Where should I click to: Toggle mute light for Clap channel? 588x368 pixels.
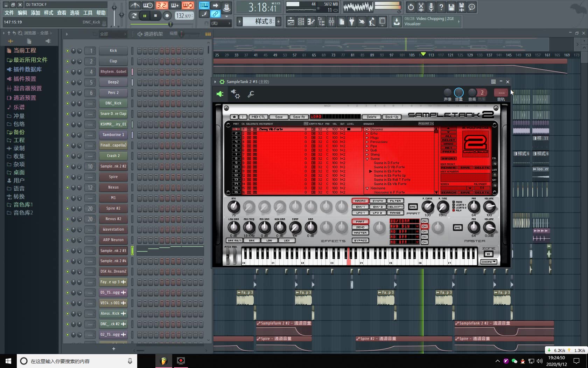(x=68, y=61)
